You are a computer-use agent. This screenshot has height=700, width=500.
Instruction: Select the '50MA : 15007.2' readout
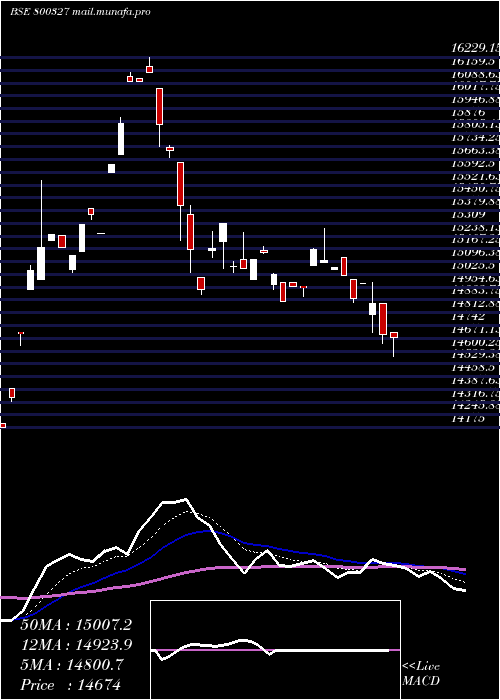pos(76,625)
